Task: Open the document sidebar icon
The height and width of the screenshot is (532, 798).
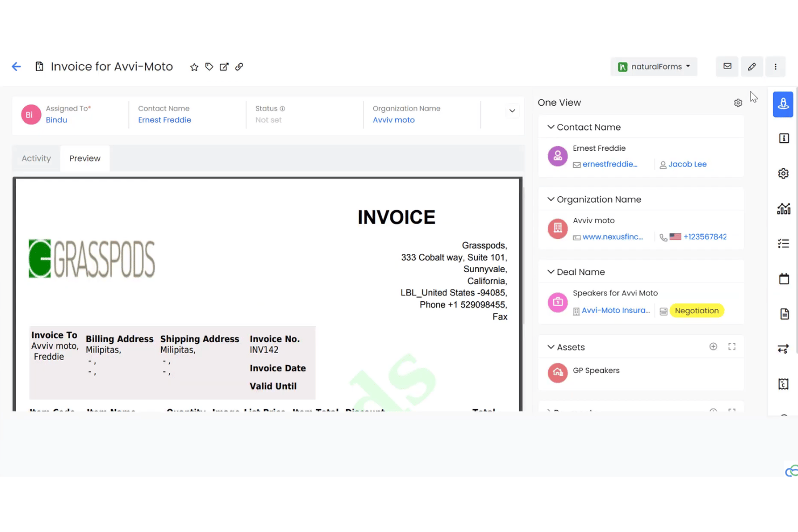Action: pos(785,314)
